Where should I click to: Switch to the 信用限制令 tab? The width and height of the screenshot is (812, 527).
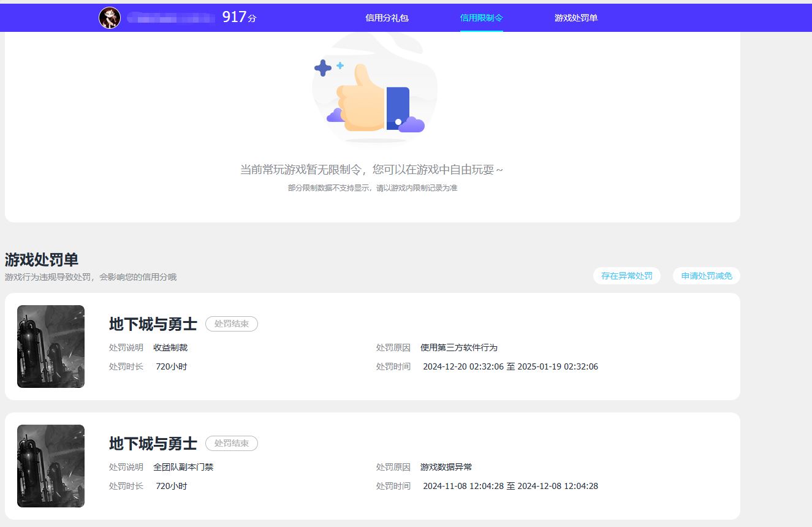coord(481,18)
